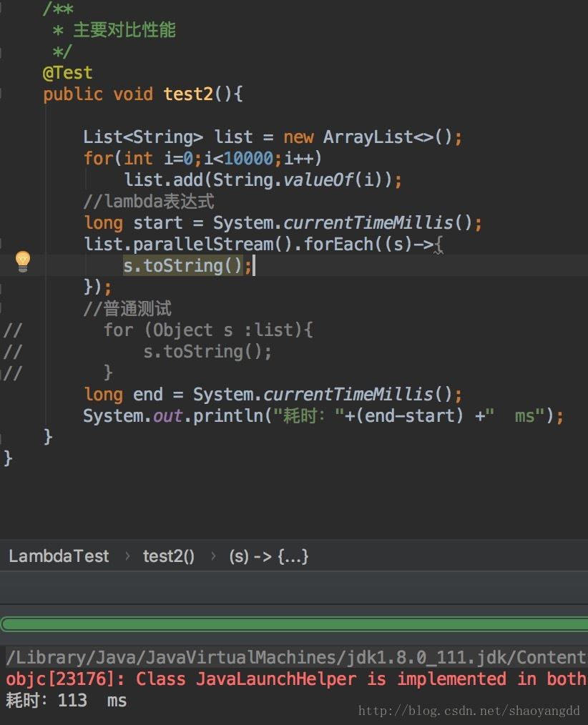The height and width of the screenshot is (725, 588).
Task: Click the green test progress bar
Action: coord(294,625)
